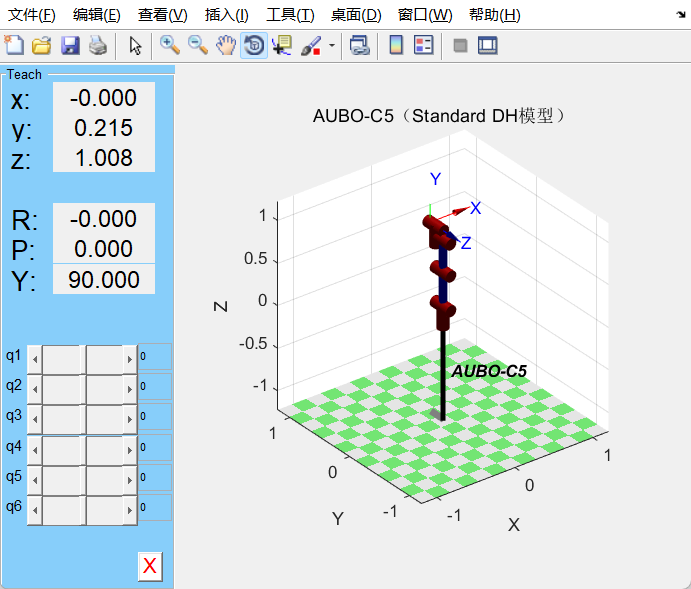Screen dimensions: 691x589
Task: Click the bold AUBO-C5 robot label
Action: click(x=489, y=371)
